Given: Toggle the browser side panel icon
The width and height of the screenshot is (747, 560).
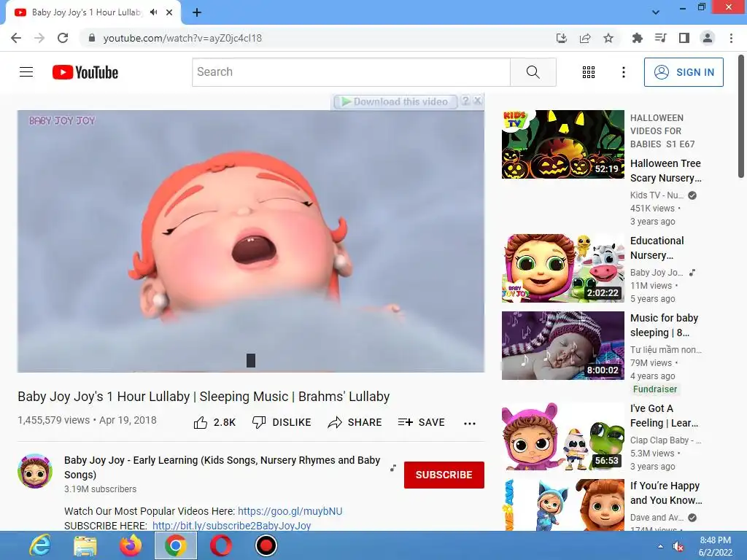Looking at the screenshot, I should point(684,38).
